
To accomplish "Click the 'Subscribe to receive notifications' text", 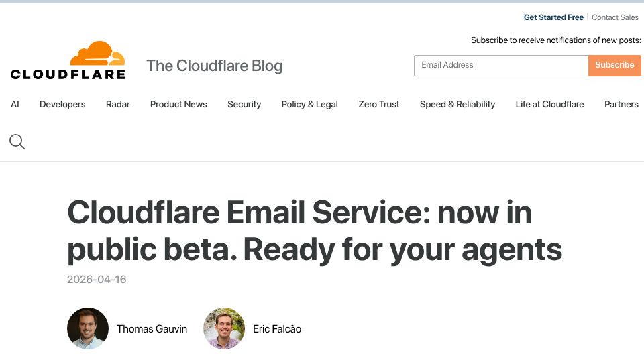I will (555, 40).
